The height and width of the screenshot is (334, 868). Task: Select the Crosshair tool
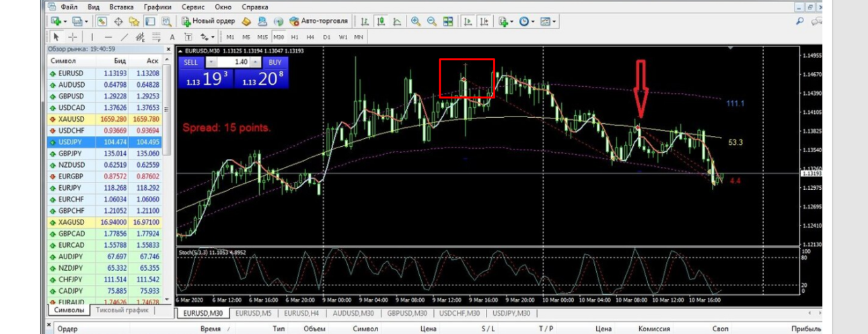click(73, 37)
